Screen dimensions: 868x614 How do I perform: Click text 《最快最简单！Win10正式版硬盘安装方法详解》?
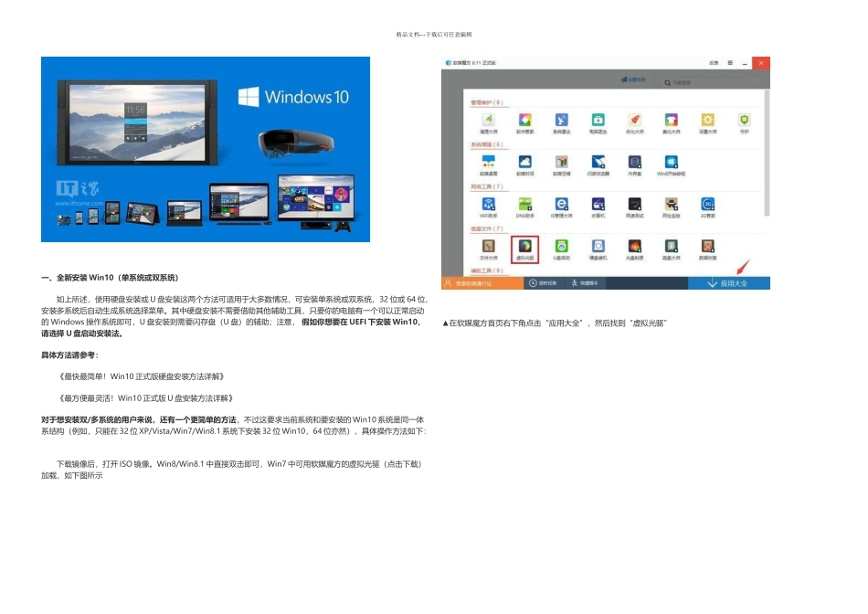pyautogui.click(x=142, y=376)
